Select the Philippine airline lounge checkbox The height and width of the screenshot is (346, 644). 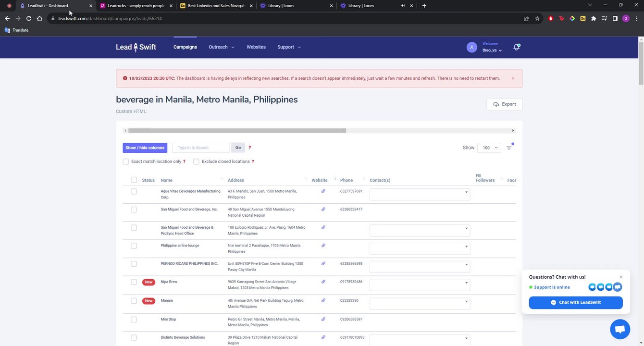pos(134,246)
